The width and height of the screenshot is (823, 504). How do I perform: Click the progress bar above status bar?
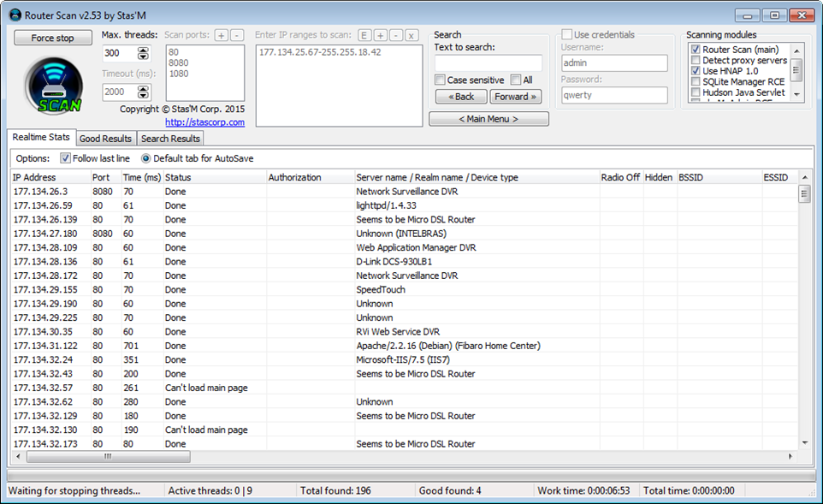411,475
